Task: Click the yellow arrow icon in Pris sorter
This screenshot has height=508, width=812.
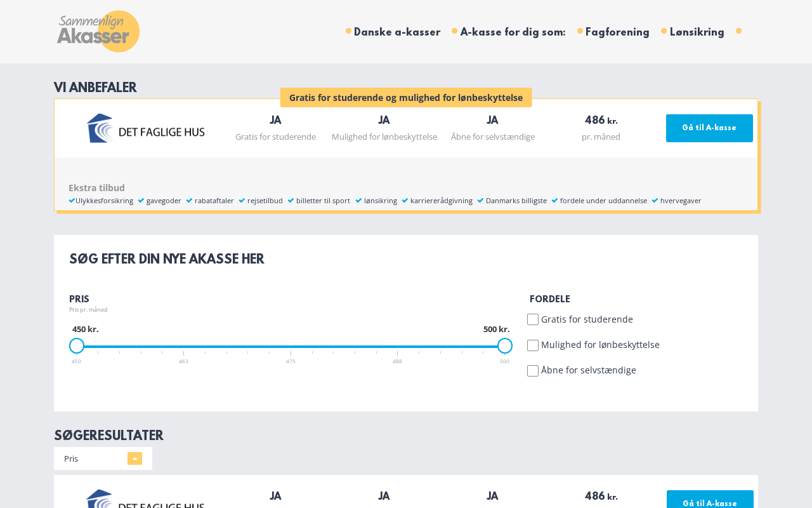Action: click(x=134, y=458)
